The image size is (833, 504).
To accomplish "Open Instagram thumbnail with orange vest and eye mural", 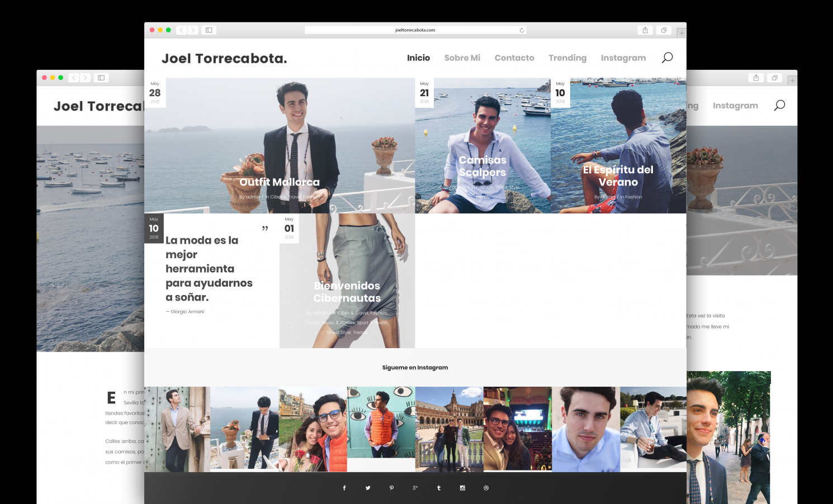I will point(381,429).
